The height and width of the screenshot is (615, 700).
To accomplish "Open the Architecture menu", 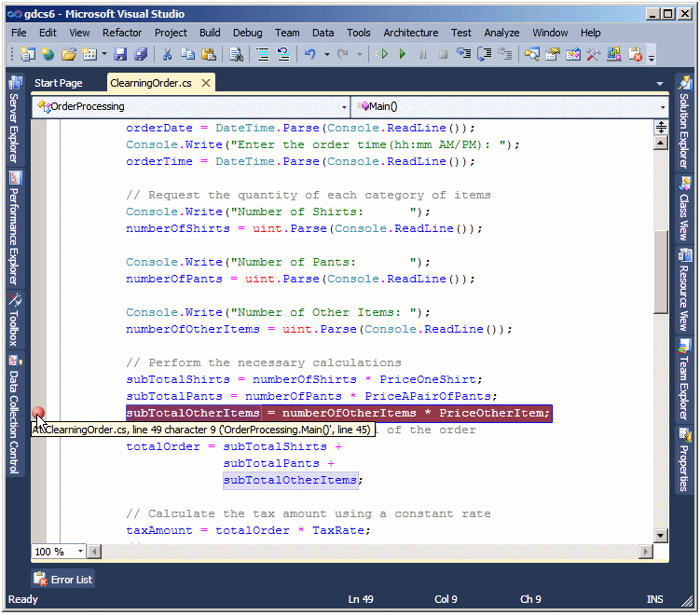I will pyautogui.click(x=411, y=33).
